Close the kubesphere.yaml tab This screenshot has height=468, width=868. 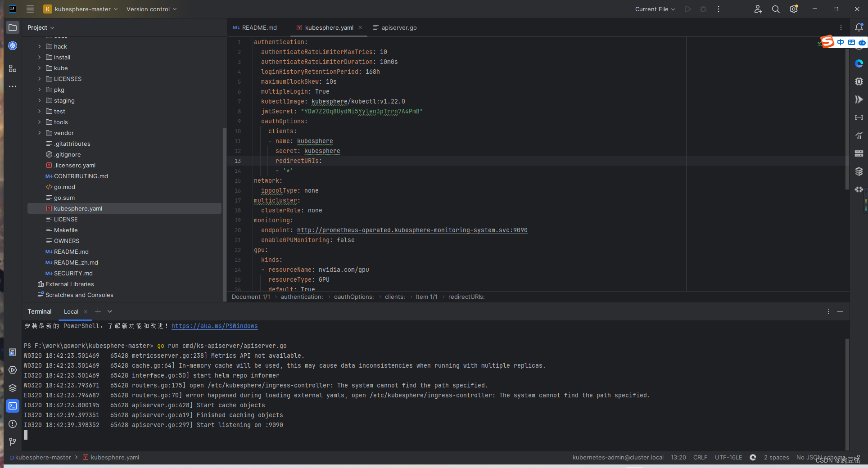[x=360, y=27]
